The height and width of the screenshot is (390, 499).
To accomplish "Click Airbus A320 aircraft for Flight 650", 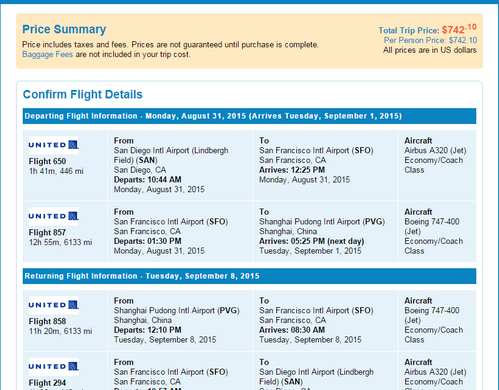I will tap(435, 151).
